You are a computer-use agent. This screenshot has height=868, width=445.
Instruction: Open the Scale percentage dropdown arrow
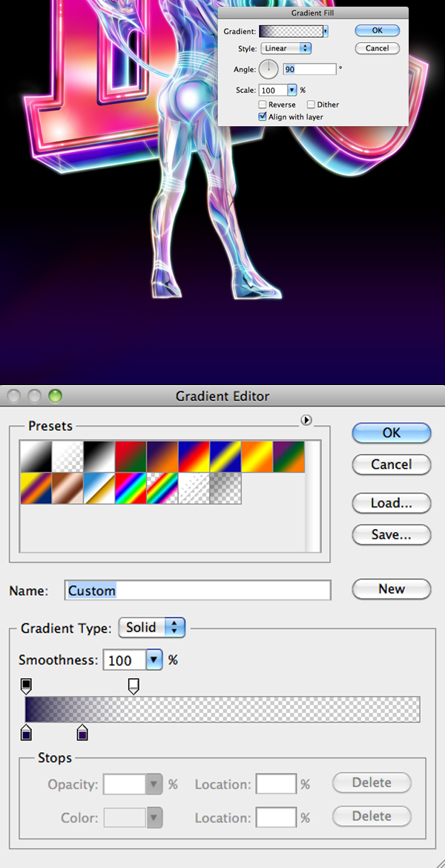tap(291, 90)
